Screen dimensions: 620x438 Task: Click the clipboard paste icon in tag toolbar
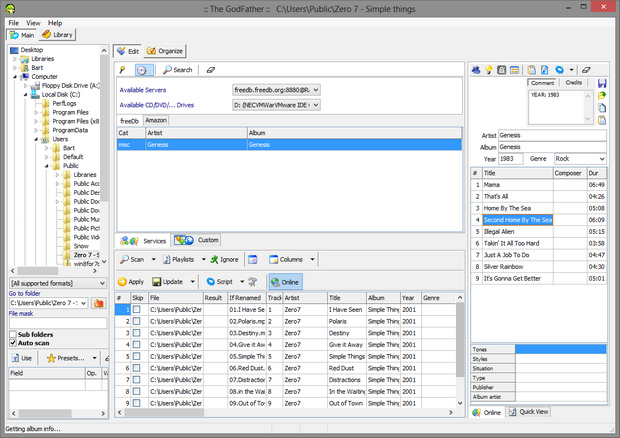point(532,70)
